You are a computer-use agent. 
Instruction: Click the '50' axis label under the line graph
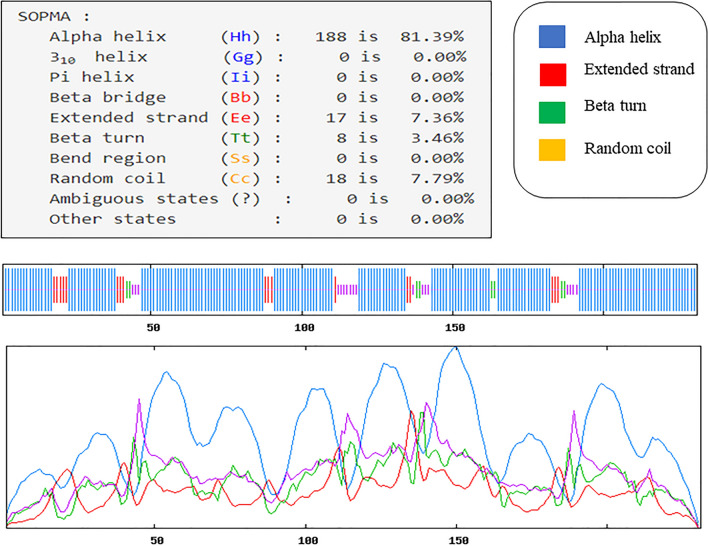click(157, 540)
